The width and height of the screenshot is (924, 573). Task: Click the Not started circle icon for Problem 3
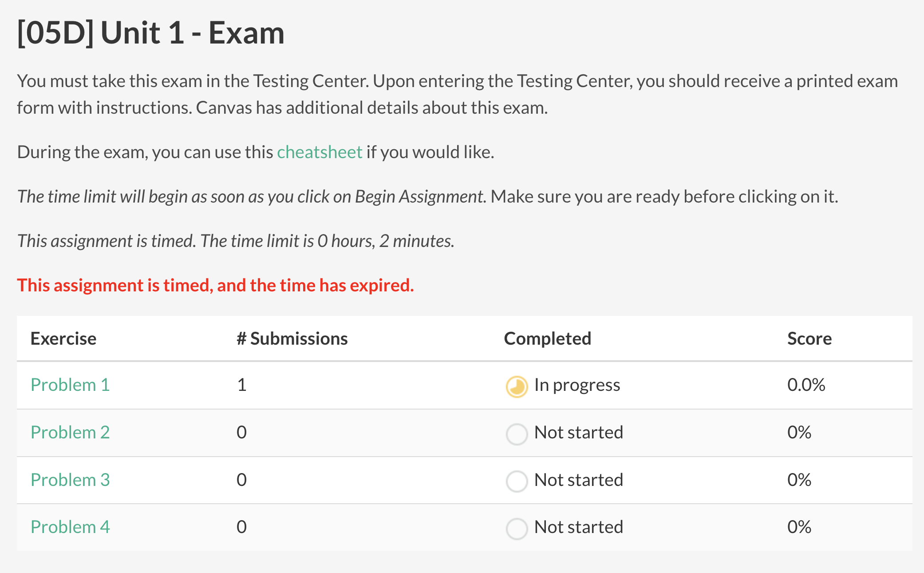click(516, 481)
